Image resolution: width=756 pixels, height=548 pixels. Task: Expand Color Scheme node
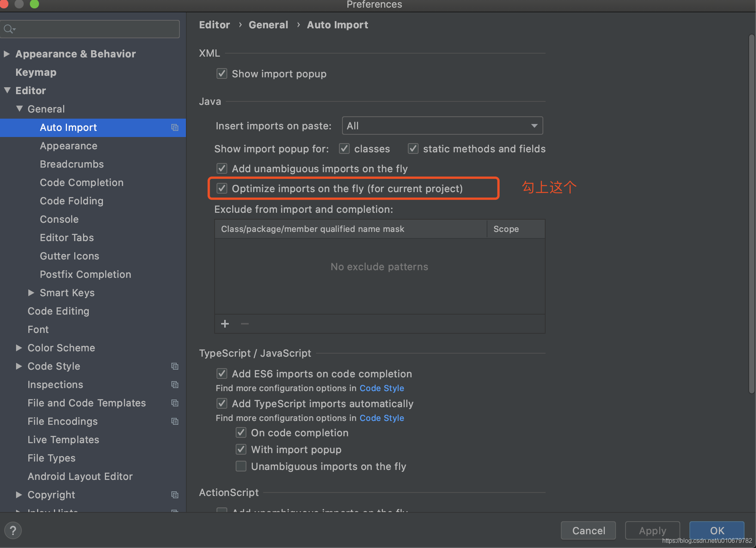(x=19, y=348)
